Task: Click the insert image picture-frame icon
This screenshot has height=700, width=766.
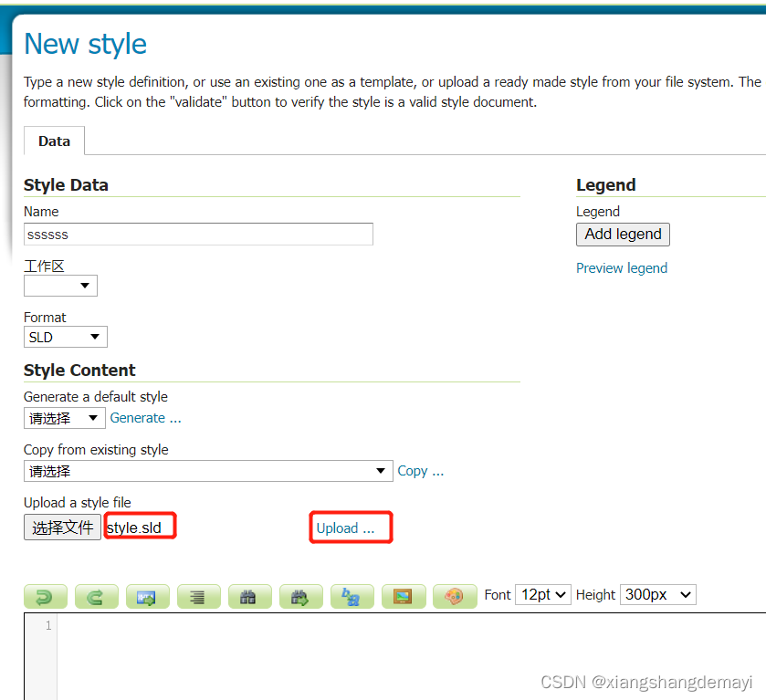Action: click(x=404, y=596)
